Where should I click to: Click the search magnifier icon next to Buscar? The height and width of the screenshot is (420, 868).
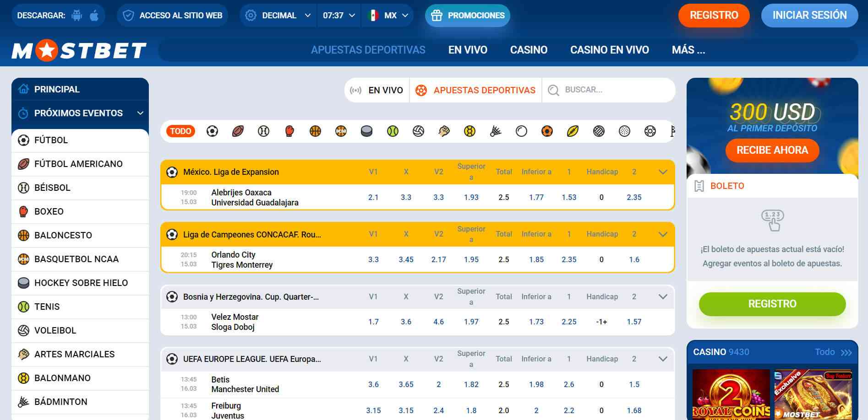[555, 90]
